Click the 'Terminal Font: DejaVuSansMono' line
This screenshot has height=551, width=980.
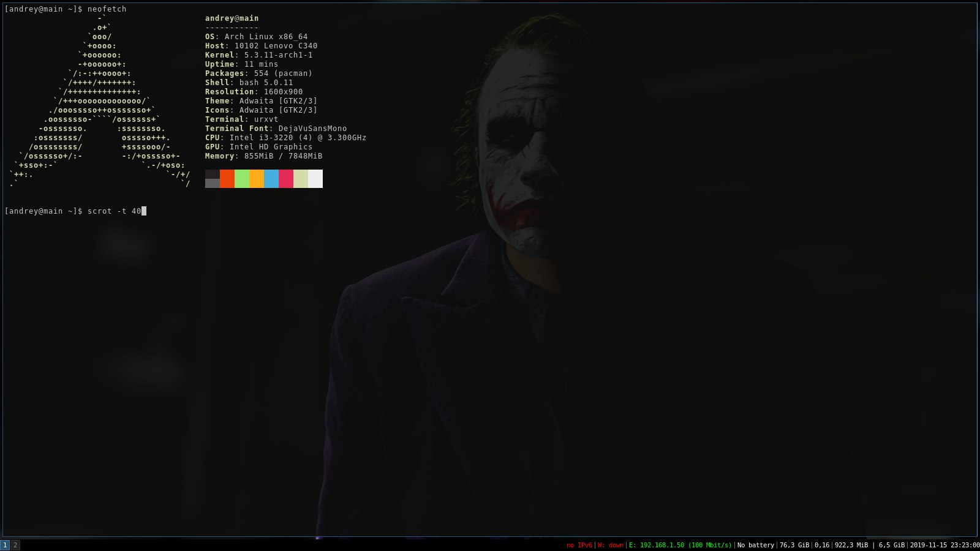[276, 129]
